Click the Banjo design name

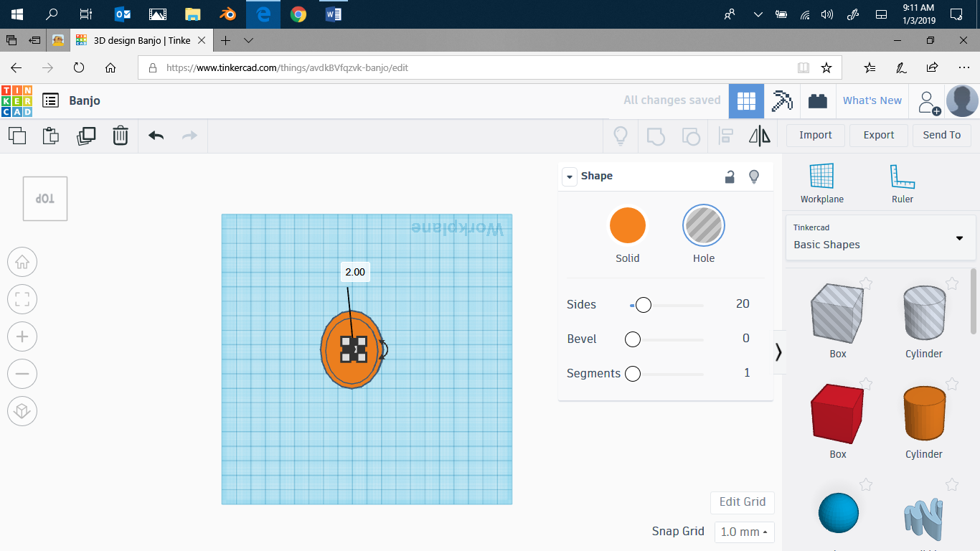85,101
